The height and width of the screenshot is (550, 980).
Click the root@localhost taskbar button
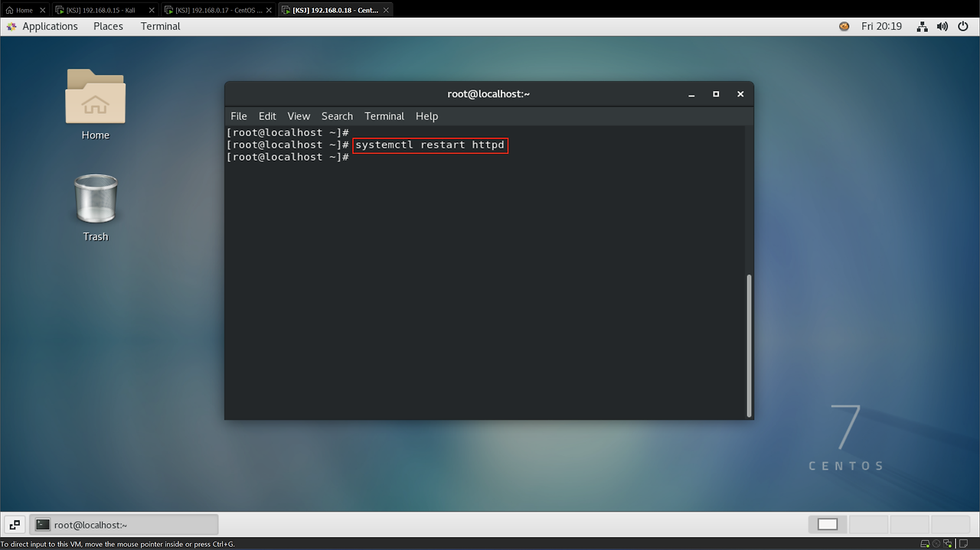coord(124,525)
